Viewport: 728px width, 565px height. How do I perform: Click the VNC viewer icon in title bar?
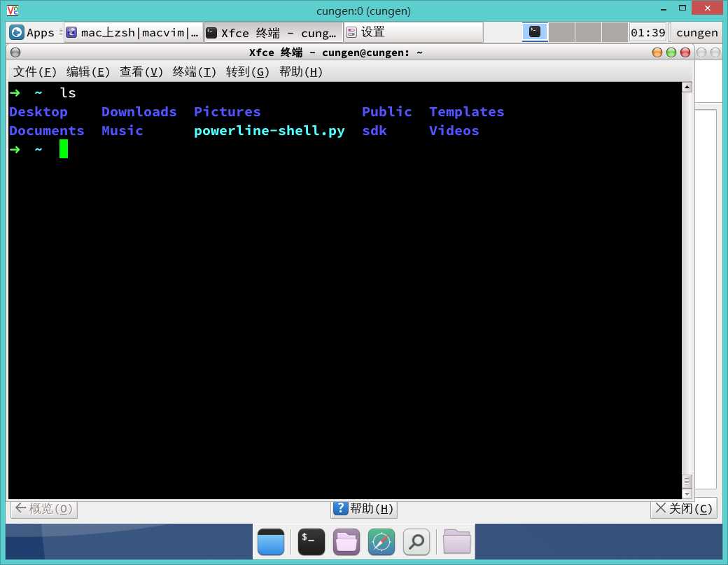click(13, 10)
